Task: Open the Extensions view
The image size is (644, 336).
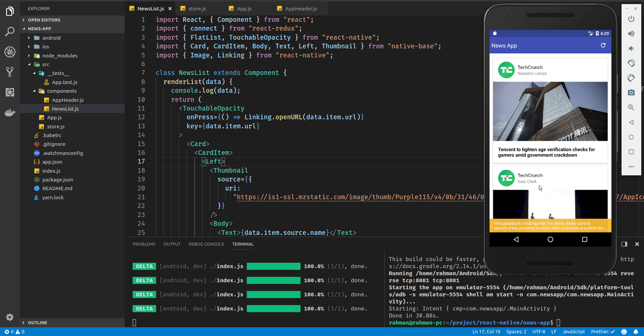Action: [10, 92]
